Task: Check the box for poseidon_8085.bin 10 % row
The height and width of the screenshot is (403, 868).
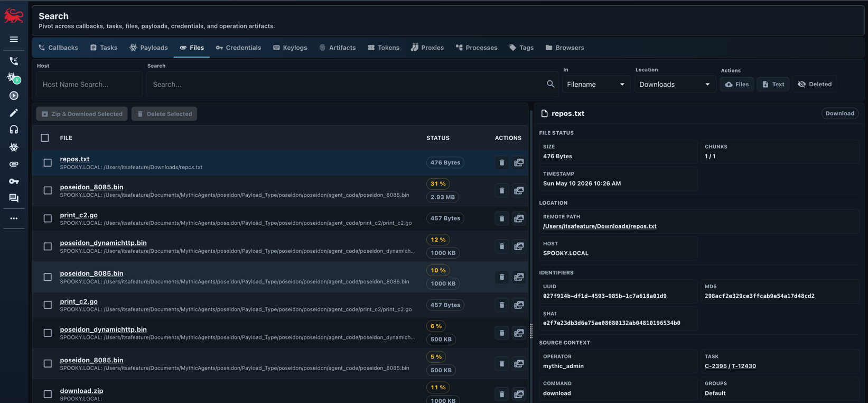Action: tap(48, 277)
